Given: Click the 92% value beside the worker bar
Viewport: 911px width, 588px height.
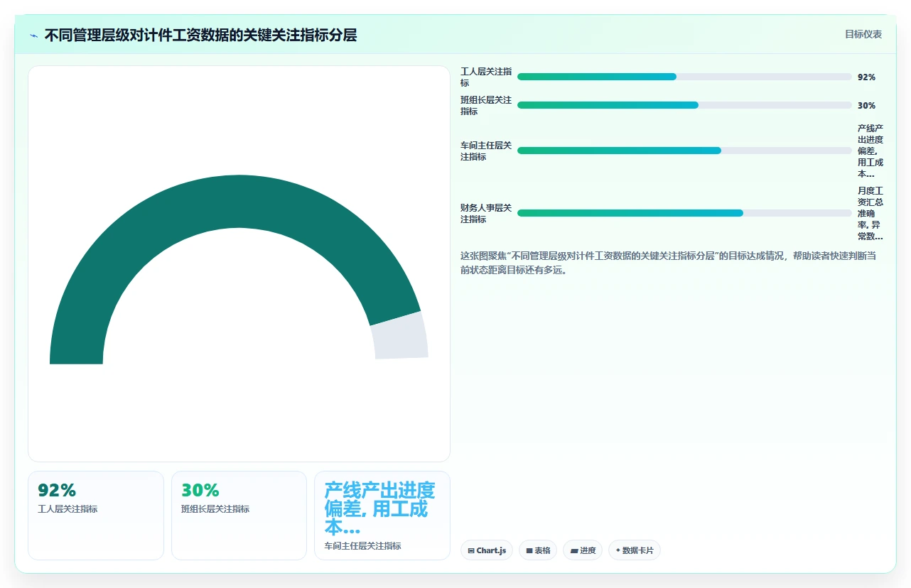Looking at the screenshot, I should tap(866, 77).
